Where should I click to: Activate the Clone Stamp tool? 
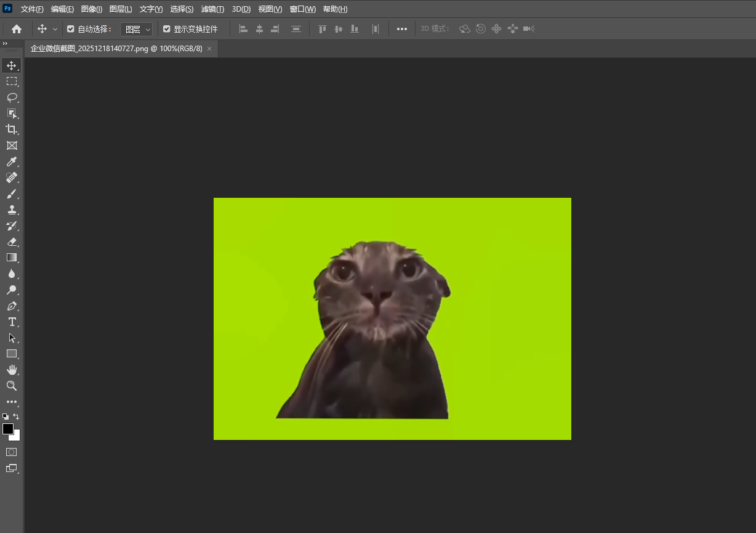12,210
